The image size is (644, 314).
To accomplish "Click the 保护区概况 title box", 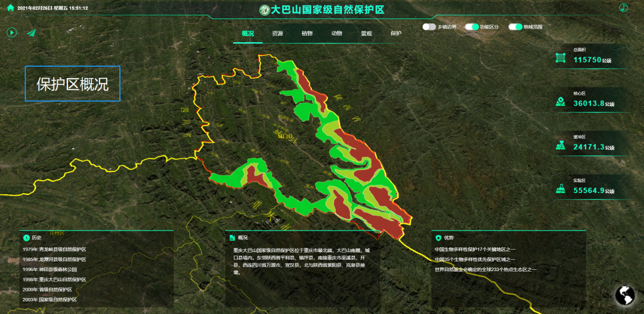I will coord(72,84).
